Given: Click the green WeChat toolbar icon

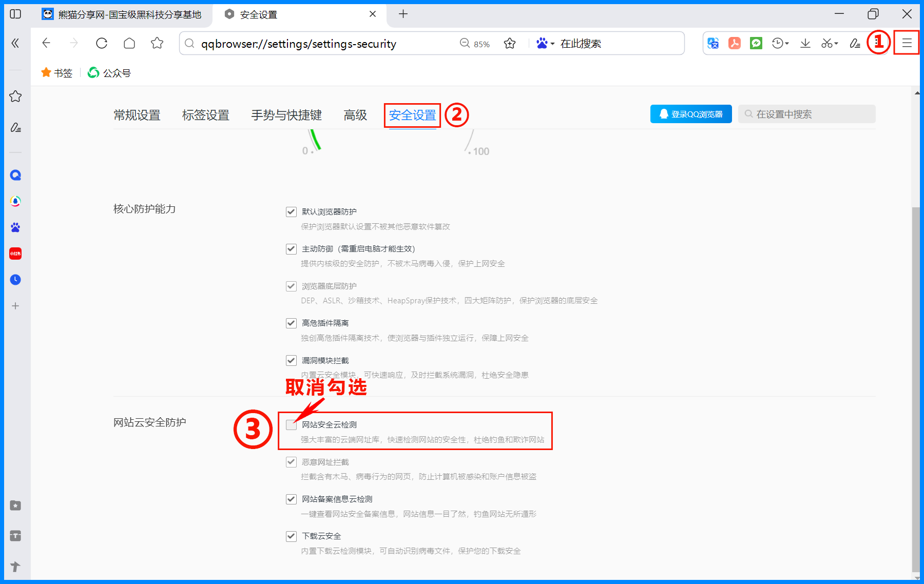Looking at the screenshot, I should pos(756,43).
